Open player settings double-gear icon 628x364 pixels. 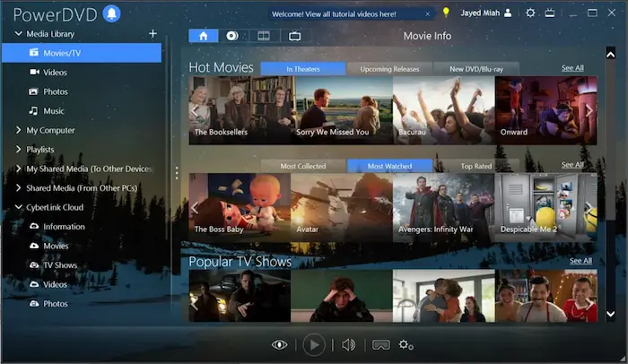406,344
